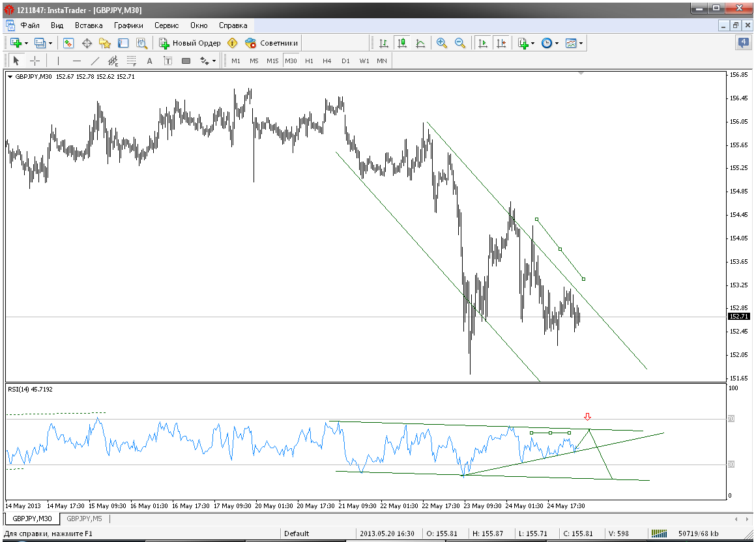The height and width of the screenshot is (542, 756).
Task: Select the text 'A' tool
Action: tap(149, 61)
